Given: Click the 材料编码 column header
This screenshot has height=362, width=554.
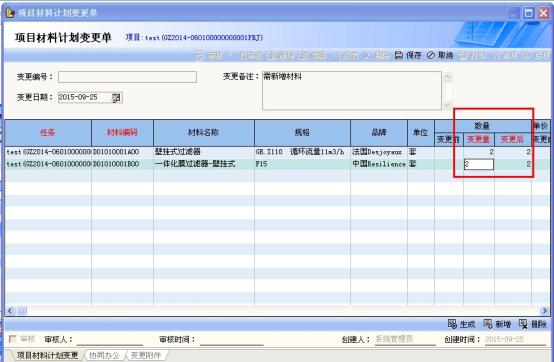Looking at the screenshot, I should pos(122,133).
